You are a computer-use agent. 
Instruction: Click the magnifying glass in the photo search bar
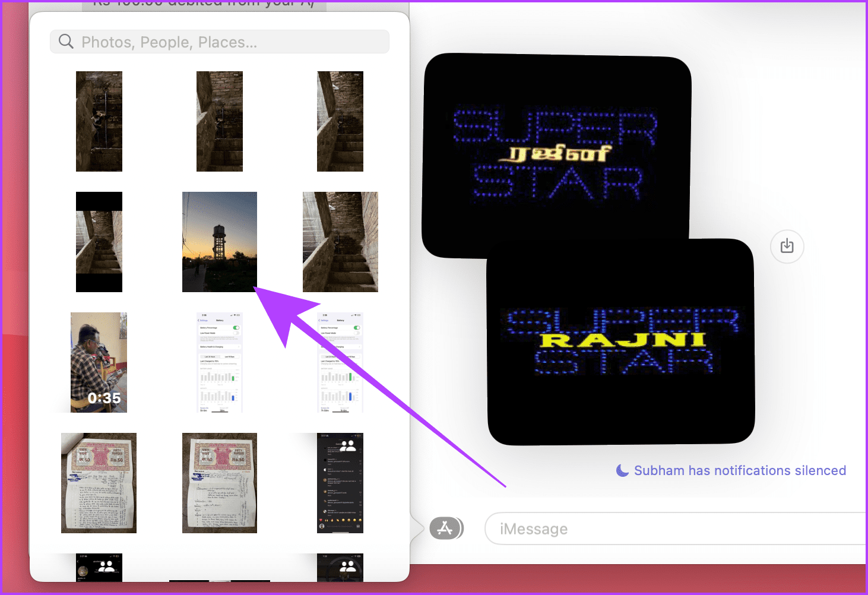(x=66, y=41)
